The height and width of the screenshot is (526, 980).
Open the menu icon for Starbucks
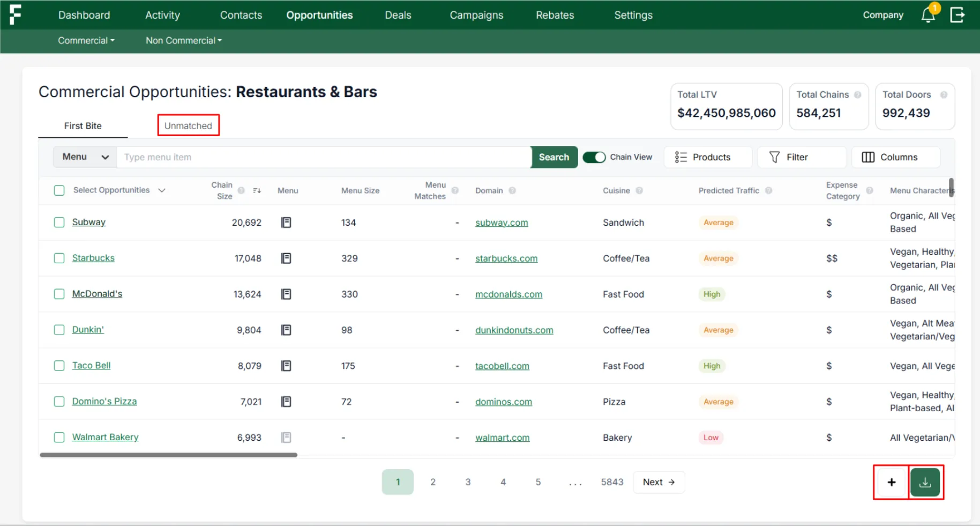pos(286,258)
